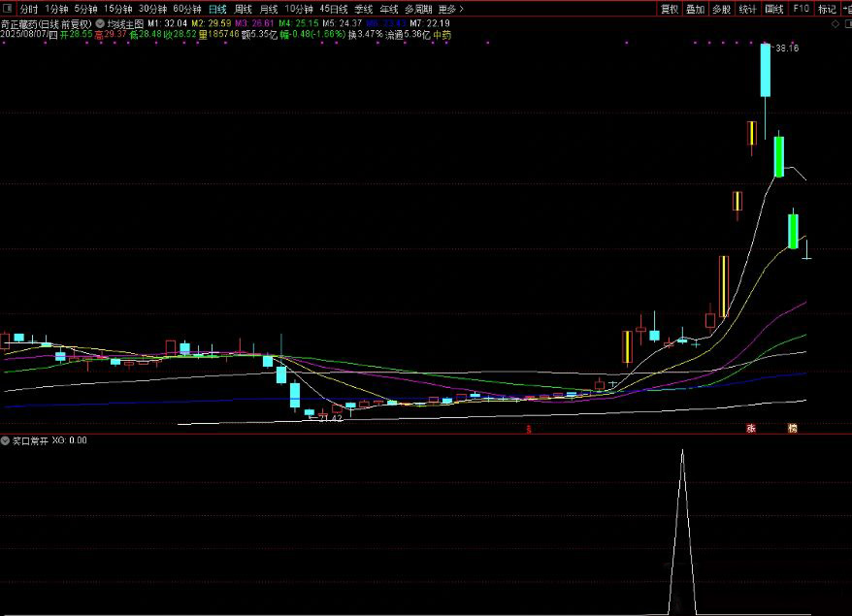This screenshot has height=616, width=852.
Task: Switch to 周线 weekly chart
Action: 243,9
